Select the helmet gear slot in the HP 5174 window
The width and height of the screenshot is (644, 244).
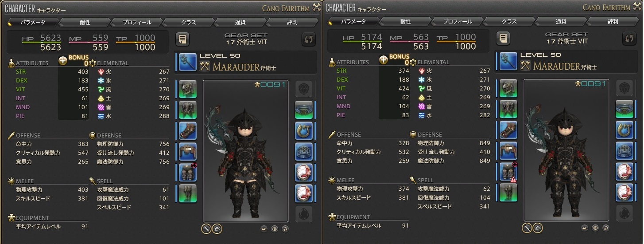coord(508,88)
